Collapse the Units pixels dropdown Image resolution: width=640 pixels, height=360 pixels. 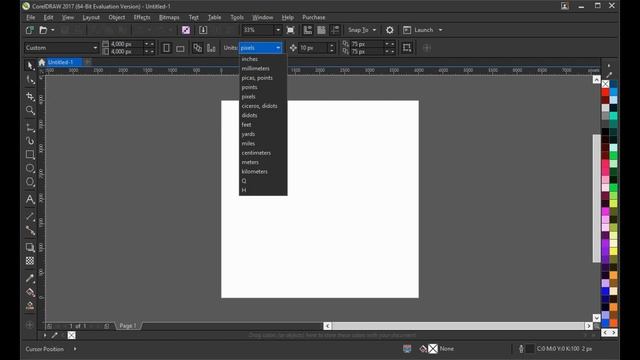coord(278,48)
